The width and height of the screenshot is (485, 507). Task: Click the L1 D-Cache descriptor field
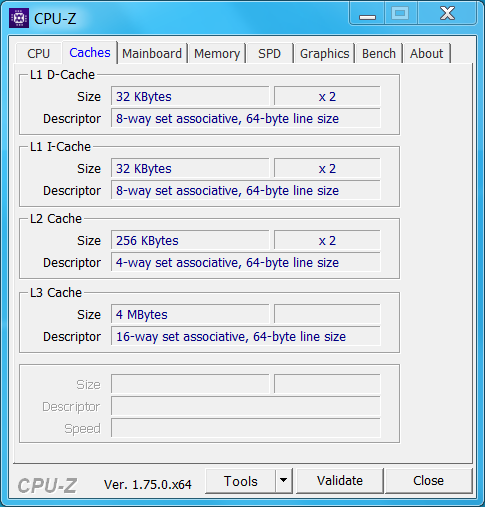tap(246, 118)
